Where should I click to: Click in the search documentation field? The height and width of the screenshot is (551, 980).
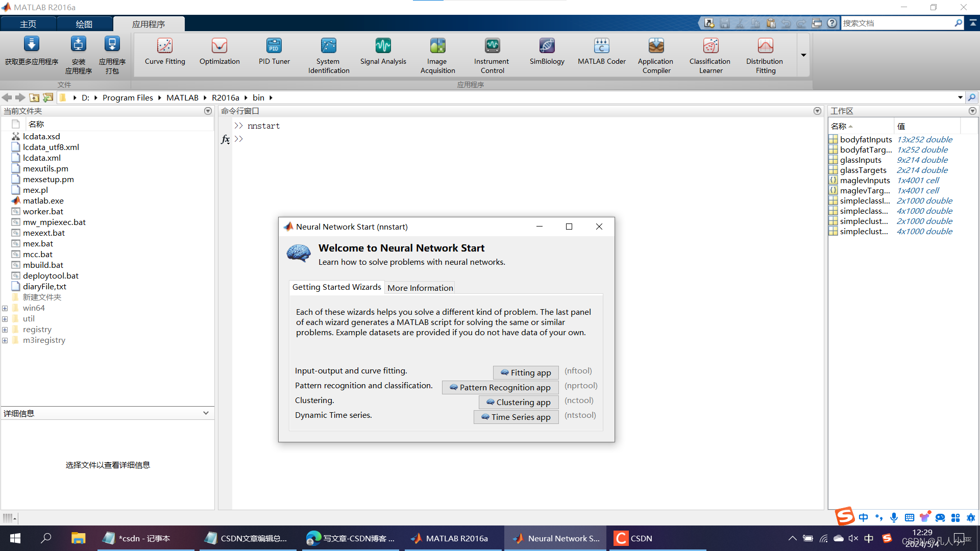pos(897,23)
